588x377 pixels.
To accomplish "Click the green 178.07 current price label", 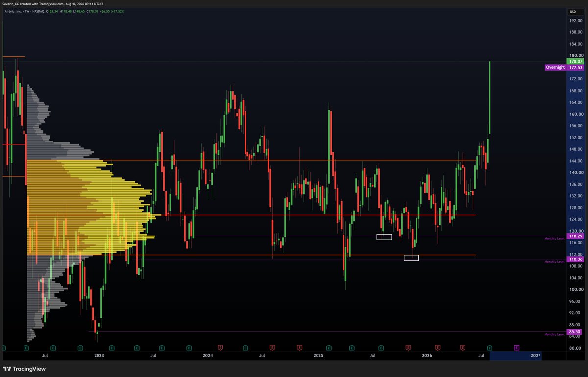I will tap(575, 62).
